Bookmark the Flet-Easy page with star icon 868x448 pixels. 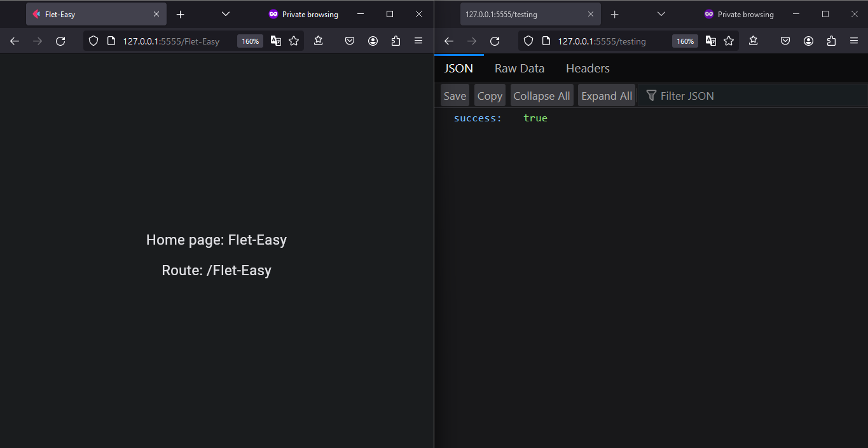point(294,41)
